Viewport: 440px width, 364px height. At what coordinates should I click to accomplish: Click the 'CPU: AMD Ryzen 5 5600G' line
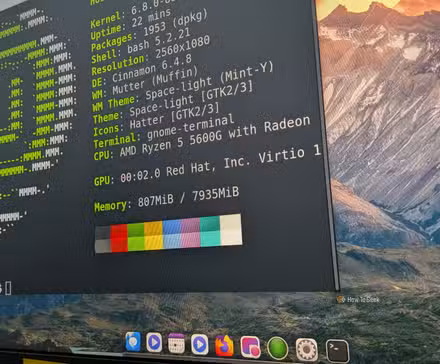[x=202, y=138]
